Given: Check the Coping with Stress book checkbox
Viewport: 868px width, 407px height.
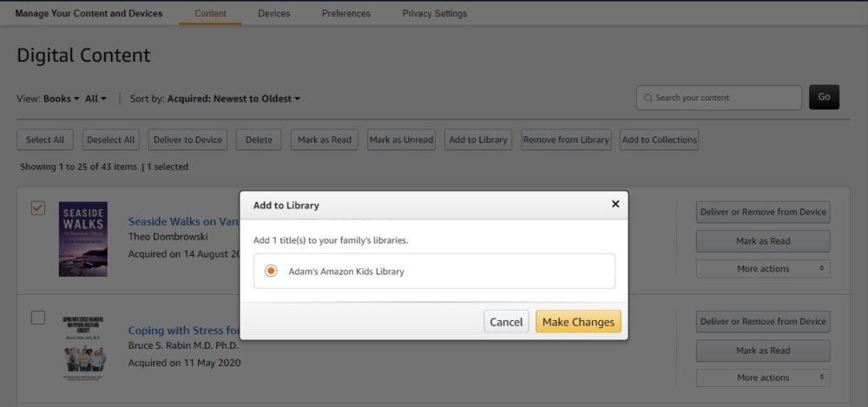Looking at the screenshot, I should click(38, 318).
